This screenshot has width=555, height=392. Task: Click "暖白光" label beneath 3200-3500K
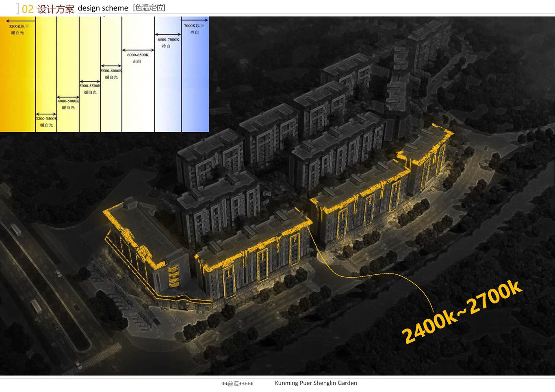(x=46, y=125)
